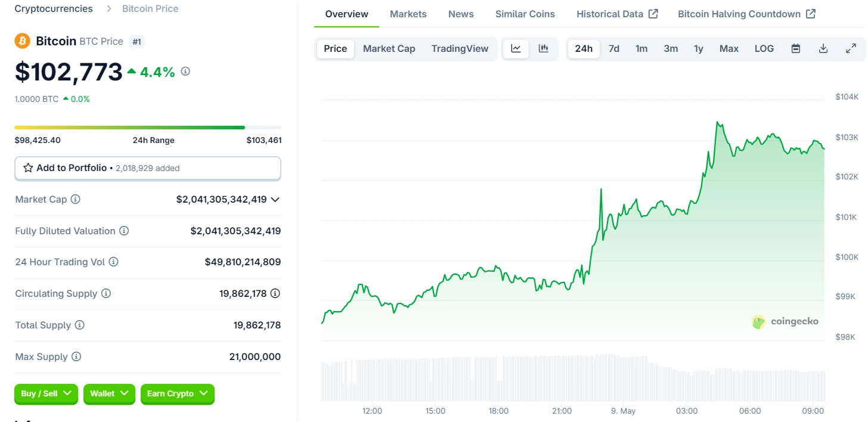Screen dimensions: 868x422
Task: Click the 24h low value $98,425.40
Action: (x=38, y=140)
